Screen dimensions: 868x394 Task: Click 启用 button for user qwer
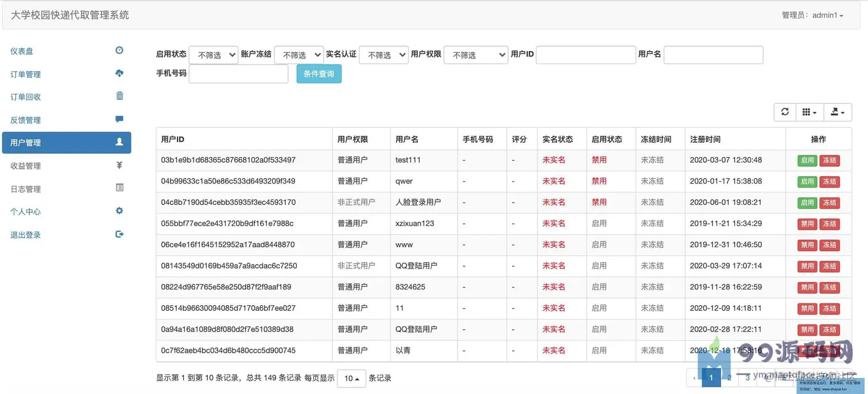[807, 182]
